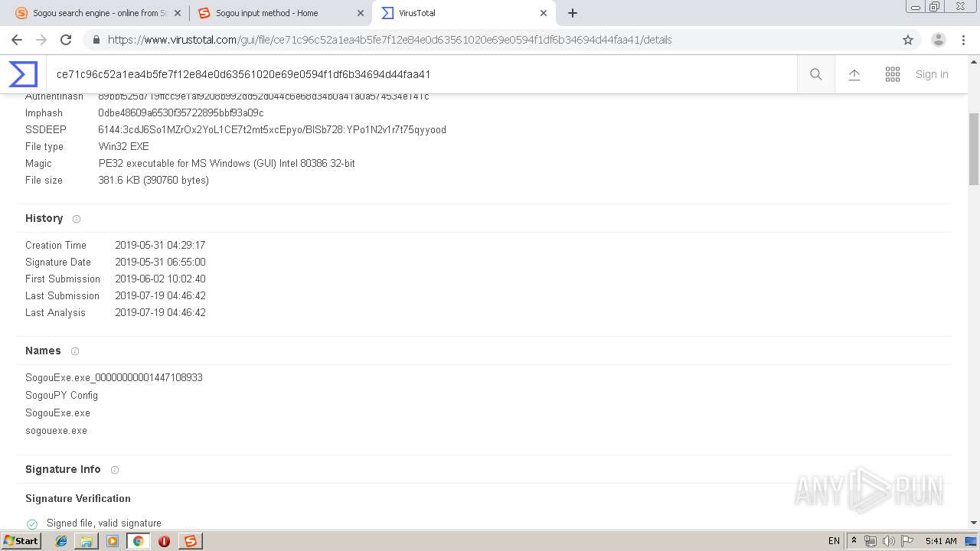Click the Signature Info info icon
Screen dimensions: 980x551
click(x=115, y=470)
